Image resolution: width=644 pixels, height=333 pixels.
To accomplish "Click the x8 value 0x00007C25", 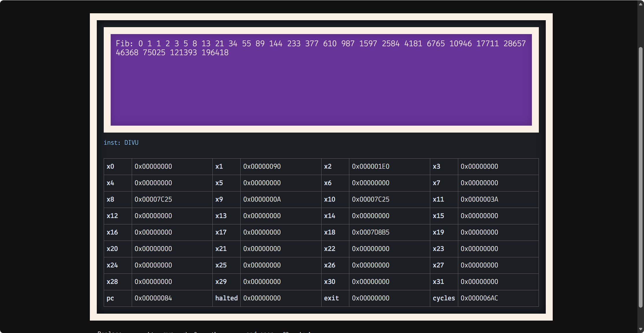I will (153, 200).
